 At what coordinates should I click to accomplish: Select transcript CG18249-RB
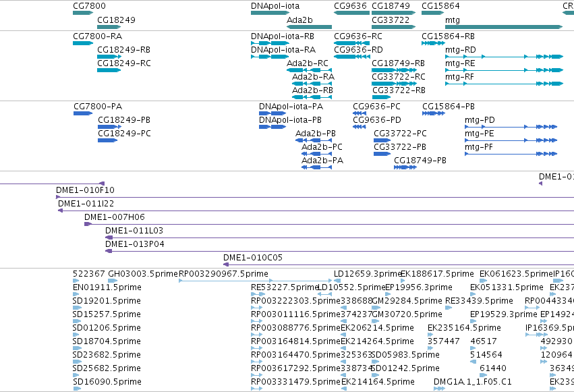pyautogui.click(x=109, y=57)
